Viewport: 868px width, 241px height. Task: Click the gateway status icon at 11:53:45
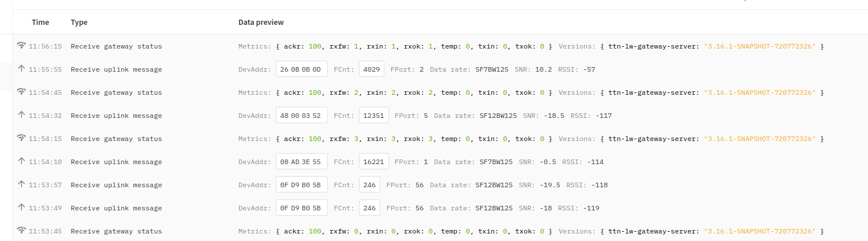tap(21, 231)
